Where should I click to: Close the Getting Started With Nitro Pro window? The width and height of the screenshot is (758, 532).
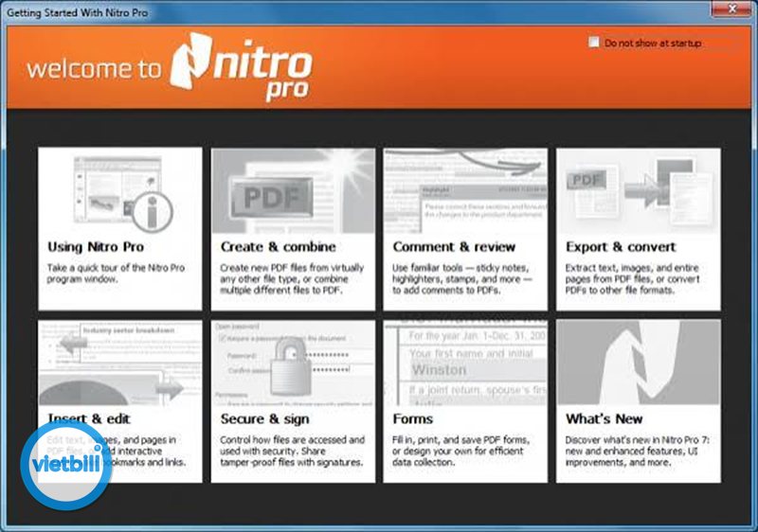click(731, 9)
